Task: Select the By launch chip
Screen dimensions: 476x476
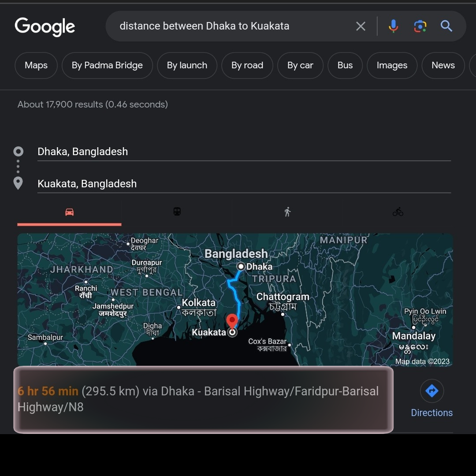Action: tap(187, 65)
